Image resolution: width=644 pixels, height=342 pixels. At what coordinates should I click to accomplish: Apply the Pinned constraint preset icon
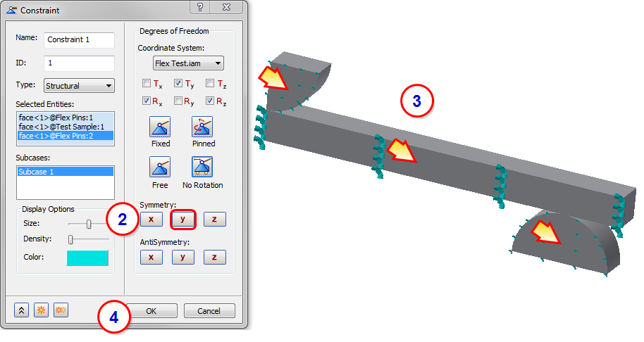202,127
